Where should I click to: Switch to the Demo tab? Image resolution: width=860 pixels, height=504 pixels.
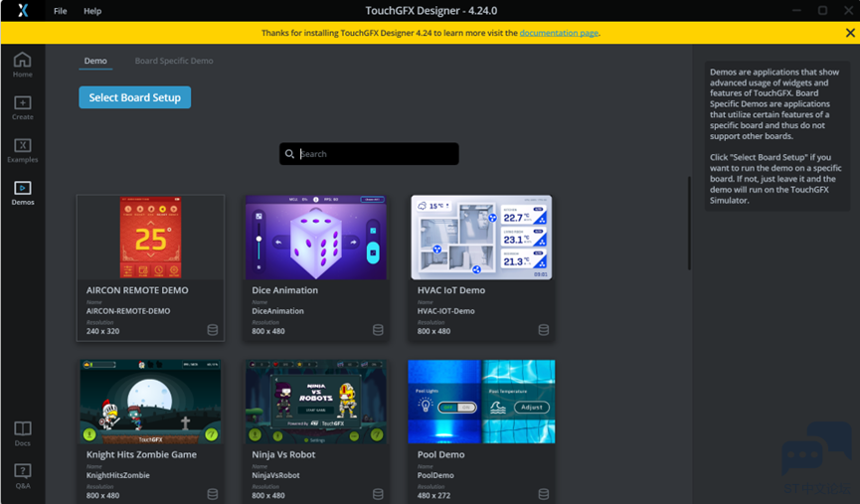tap(95, 61)
